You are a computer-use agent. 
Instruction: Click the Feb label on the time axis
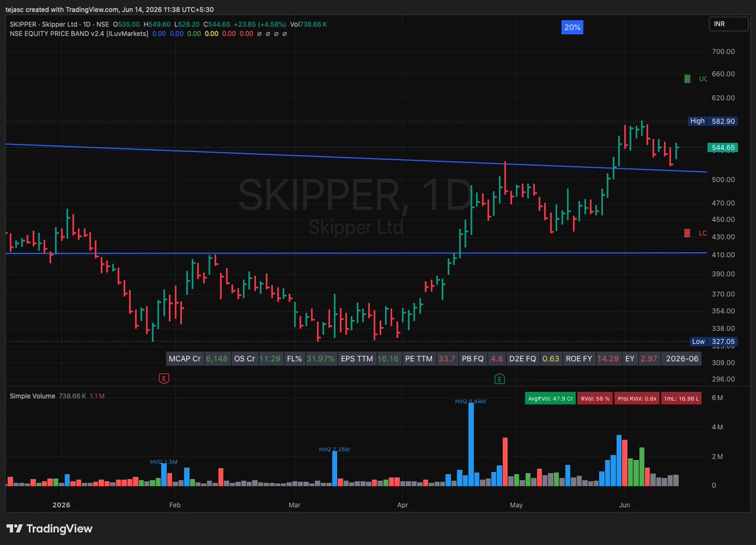(x=175, y=505)
